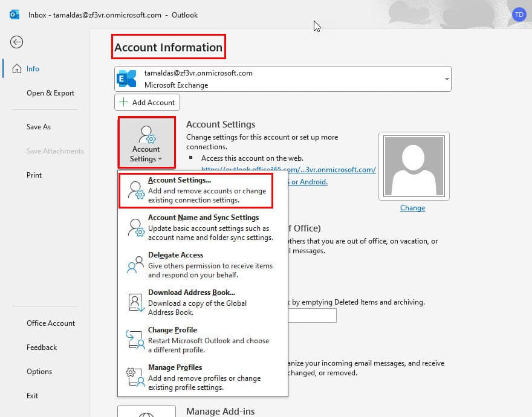Image resolution: width=532 pixels, height=417 pixels.
Task: Click the Microsoft Exchange account icon
Action: 126,79
